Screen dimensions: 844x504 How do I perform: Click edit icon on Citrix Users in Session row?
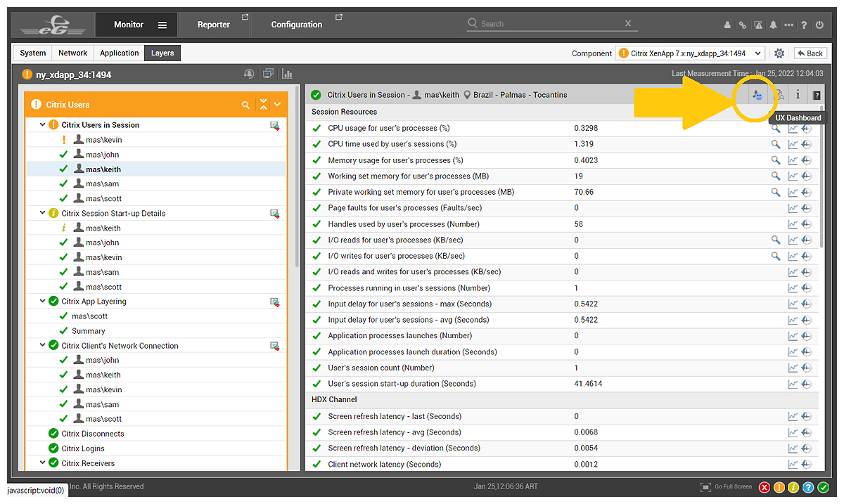pos(275,125)
